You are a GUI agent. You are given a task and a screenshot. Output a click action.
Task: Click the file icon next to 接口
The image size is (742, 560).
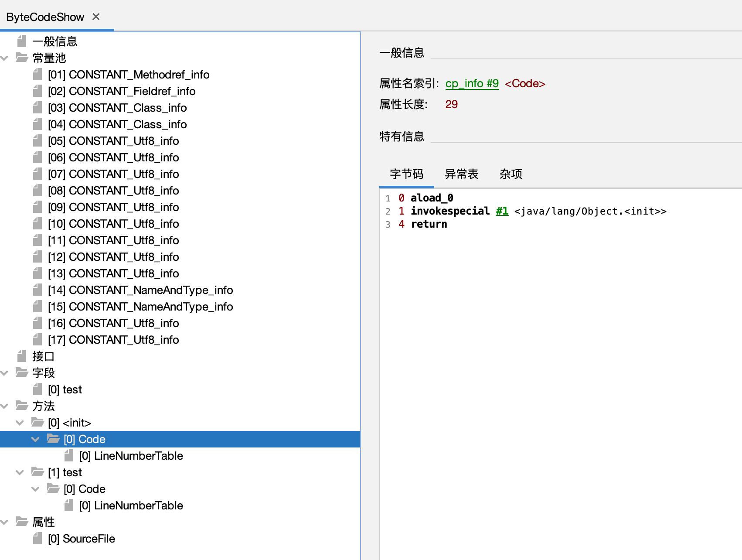point(22,356)
